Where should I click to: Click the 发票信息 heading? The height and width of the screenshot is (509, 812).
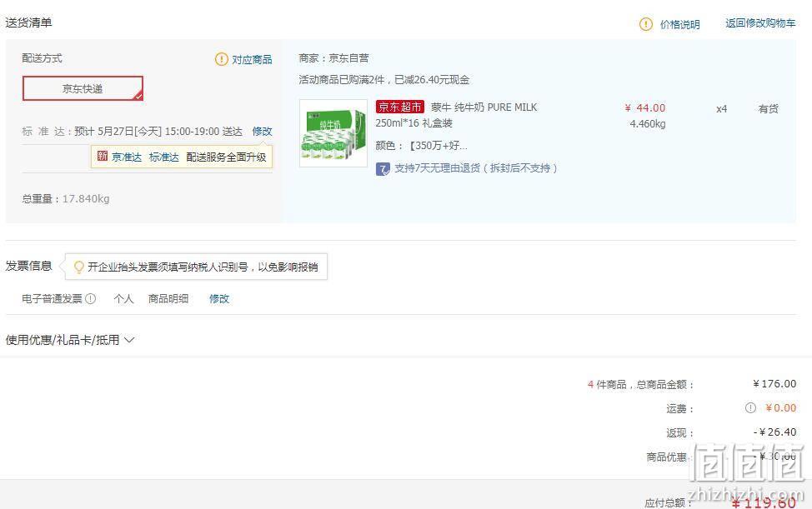(x=28, y=266)
